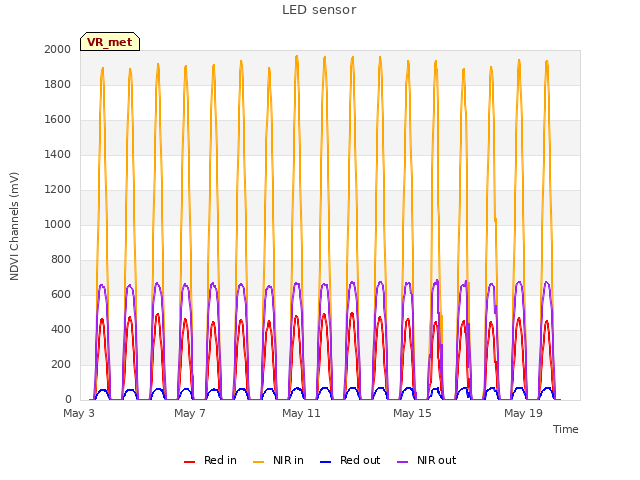Click the 2000 y-axis tick label
Viewport: 640px width, 480px height.
tap(58, 50)
